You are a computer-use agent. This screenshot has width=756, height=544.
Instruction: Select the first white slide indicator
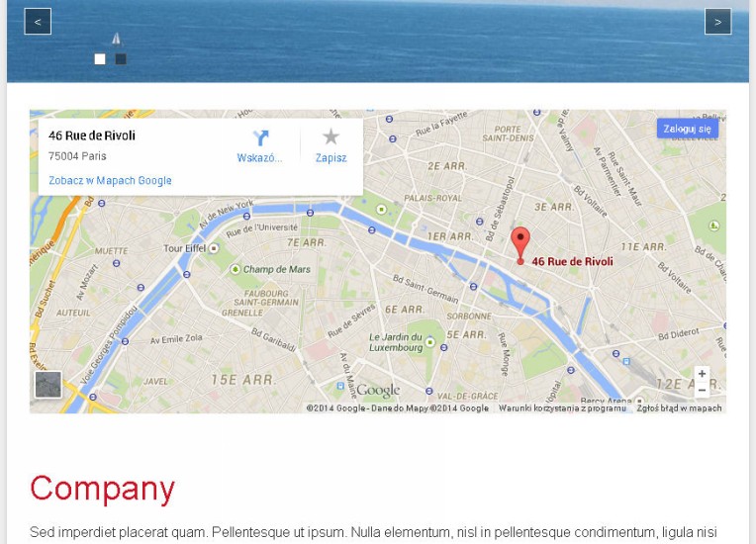tap(100, 58)
